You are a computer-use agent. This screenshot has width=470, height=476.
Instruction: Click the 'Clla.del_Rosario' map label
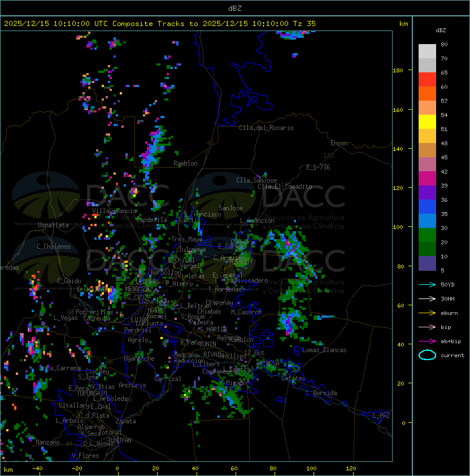pos(266,128)
